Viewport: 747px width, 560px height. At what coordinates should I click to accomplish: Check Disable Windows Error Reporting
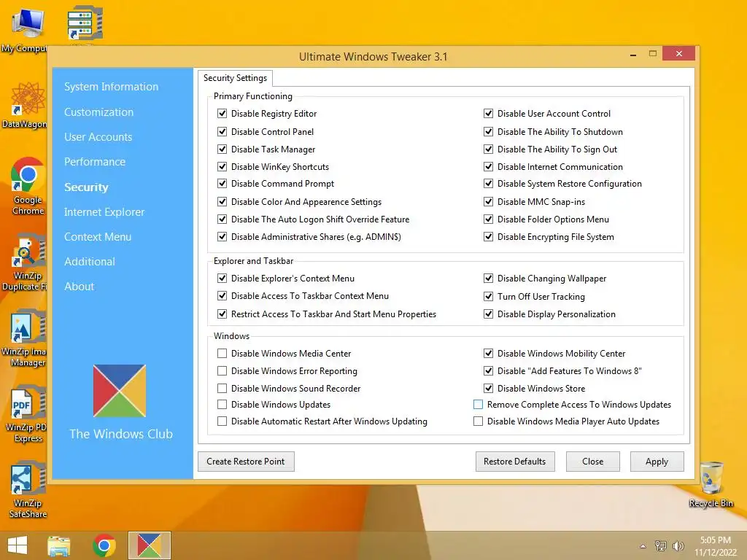222,370
